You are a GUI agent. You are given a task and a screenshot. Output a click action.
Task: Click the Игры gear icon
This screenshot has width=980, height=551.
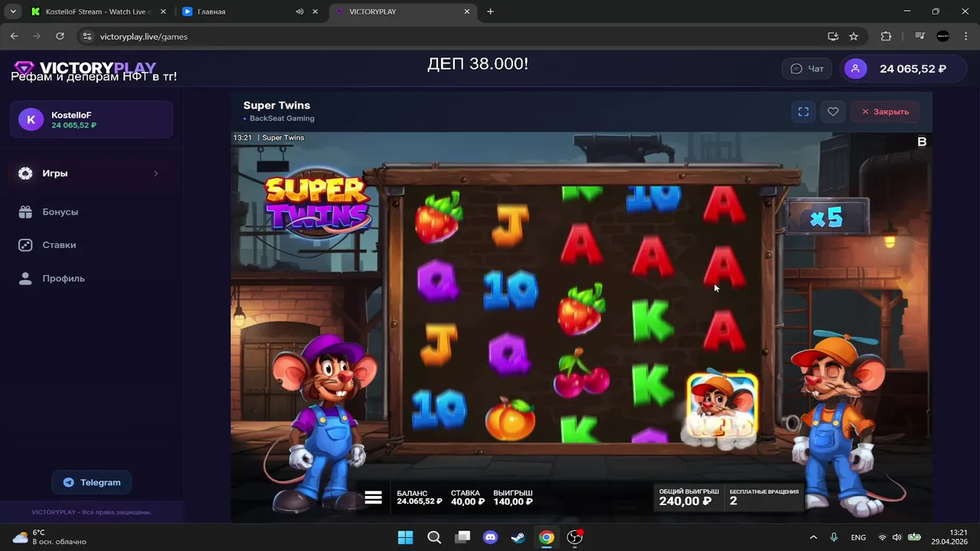pyautogui.click(x=25, y=174)
